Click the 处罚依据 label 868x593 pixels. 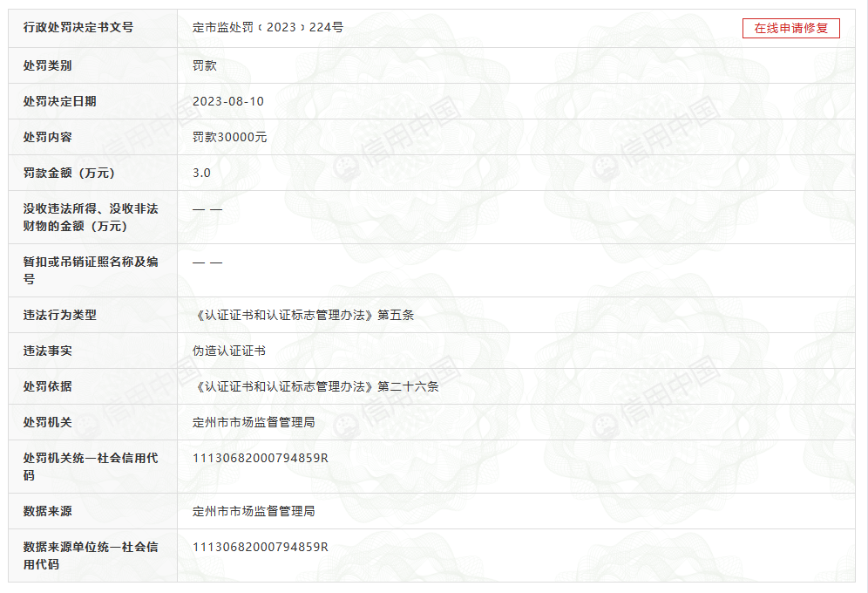pyautogui.click(x=48, y=386)
